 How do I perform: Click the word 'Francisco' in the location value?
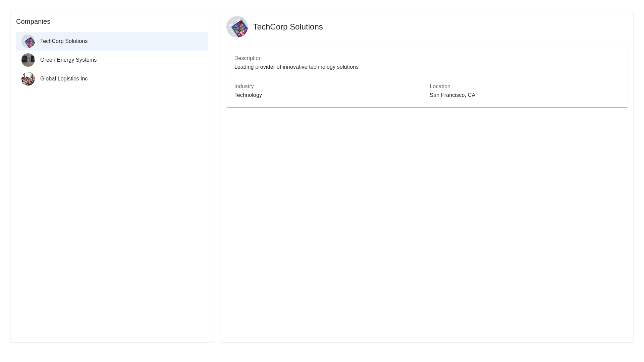453,95
